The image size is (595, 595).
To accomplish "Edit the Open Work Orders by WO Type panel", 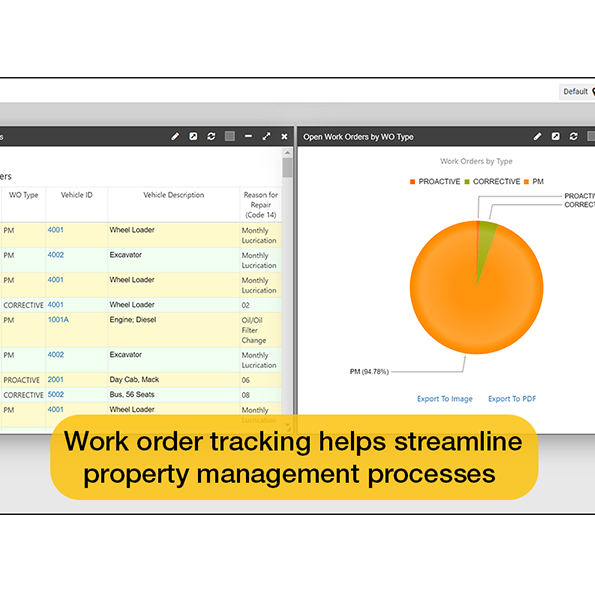I will (537, 137).
